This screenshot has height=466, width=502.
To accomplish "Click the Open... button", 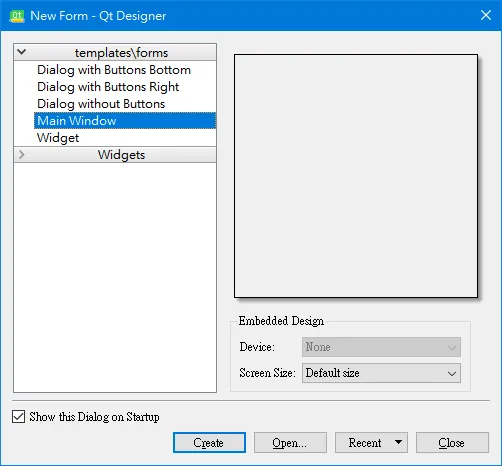I will coord(290,443).
